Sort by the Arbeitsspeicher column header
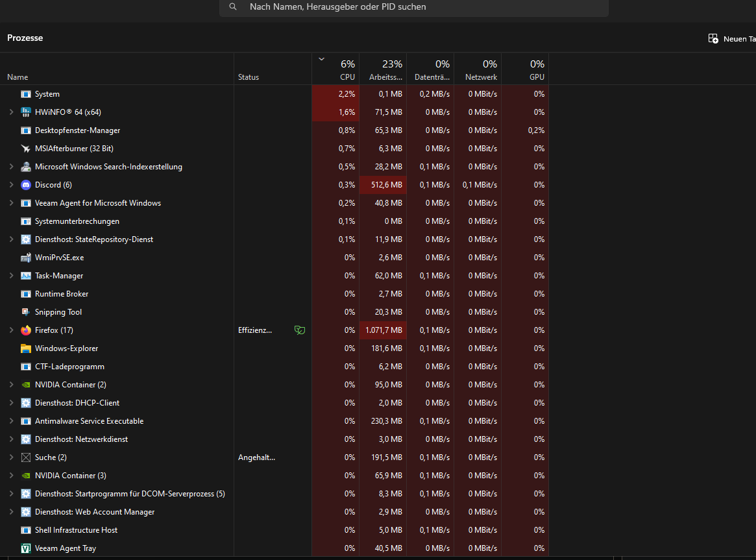 tap(383, 69)
